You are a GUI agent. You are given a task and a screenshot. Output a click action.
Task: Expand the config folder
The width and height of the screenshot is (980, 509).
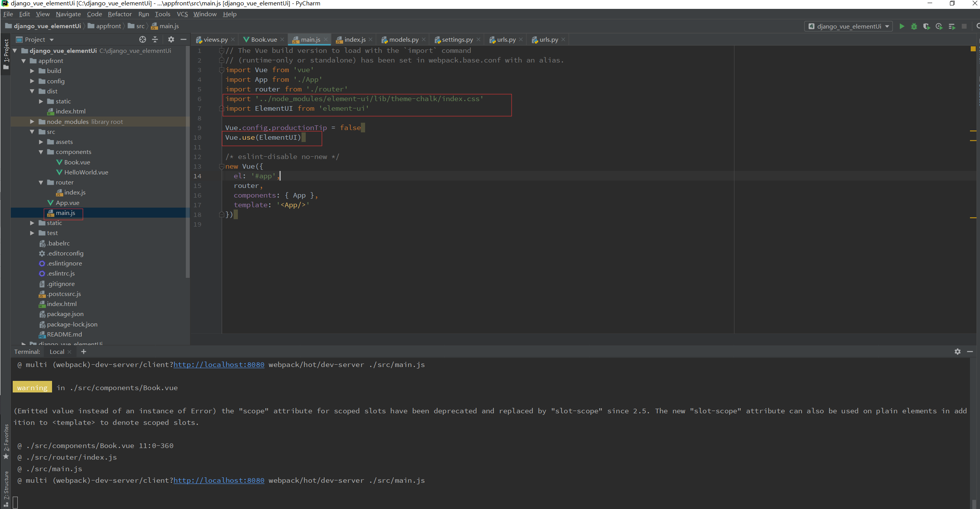[x=32, y=81]
